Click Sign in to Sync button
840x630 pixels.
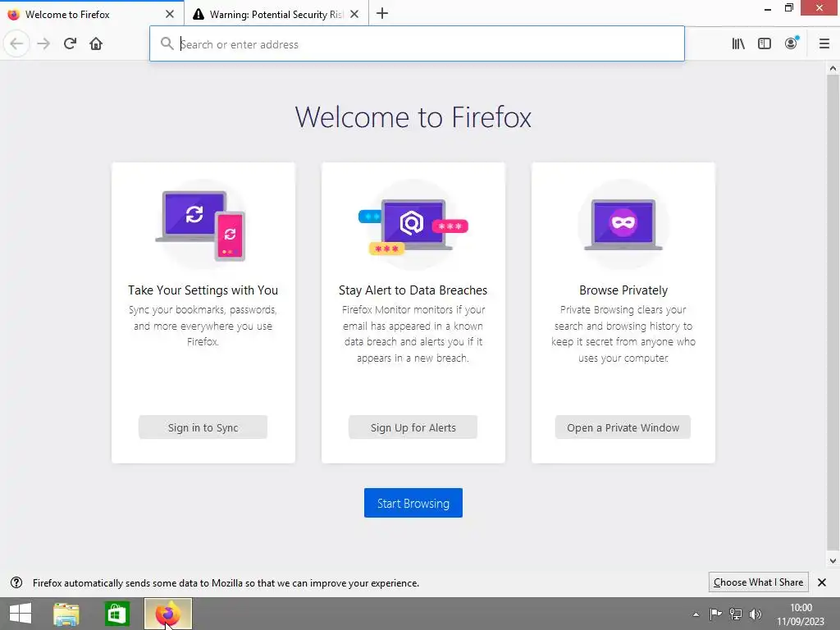coord(203,427)
